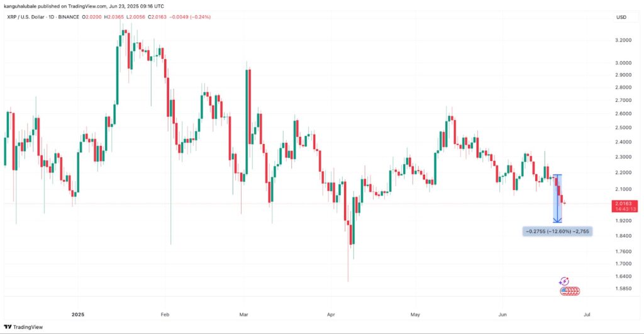Click the May label on the time axis
This screenshot has width=644, height=334.
(x=414, y=313)
